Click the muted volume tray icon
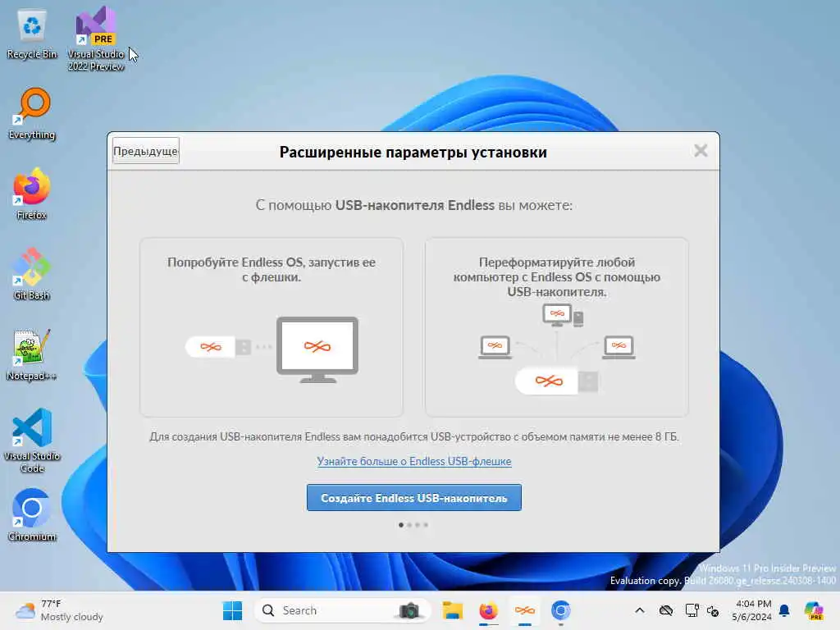This screenshot has height=630, width=840. pyautogui.click(x=713, y=610)
